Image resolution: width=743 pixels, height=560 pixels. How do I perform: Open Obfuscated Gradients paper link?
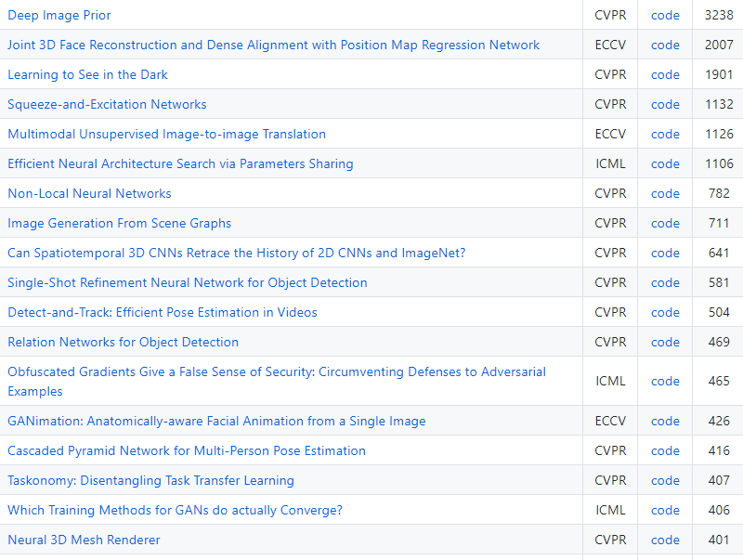click(277, 382)
